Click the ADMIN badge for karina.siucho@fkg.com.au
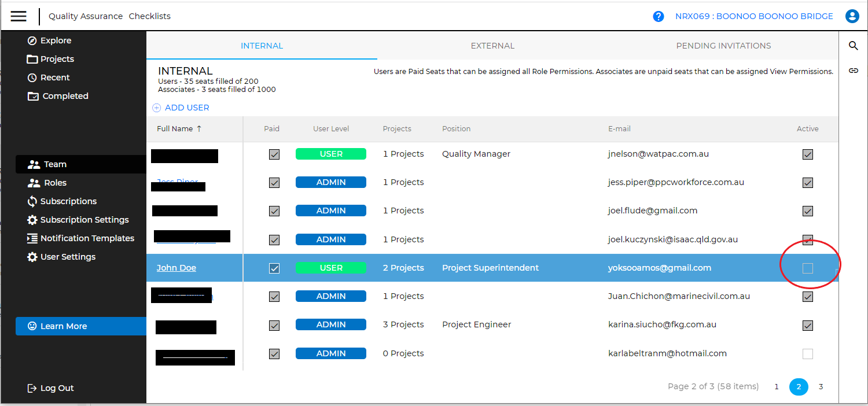868x406 pixels. point(331,324)
